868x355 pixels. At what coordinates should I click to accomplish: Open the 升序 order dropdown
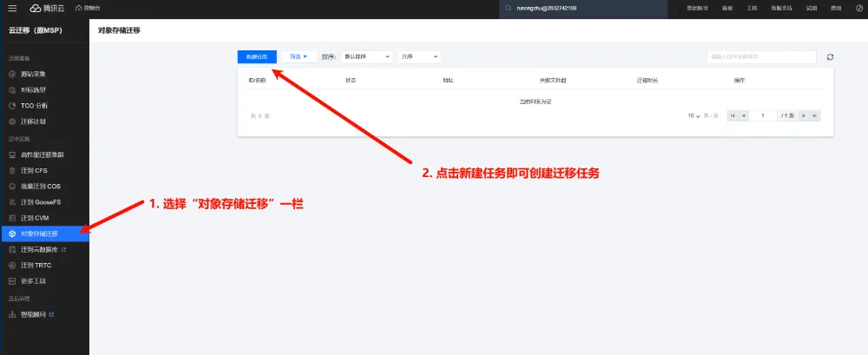pyautogui.click(x=419, y=57)
